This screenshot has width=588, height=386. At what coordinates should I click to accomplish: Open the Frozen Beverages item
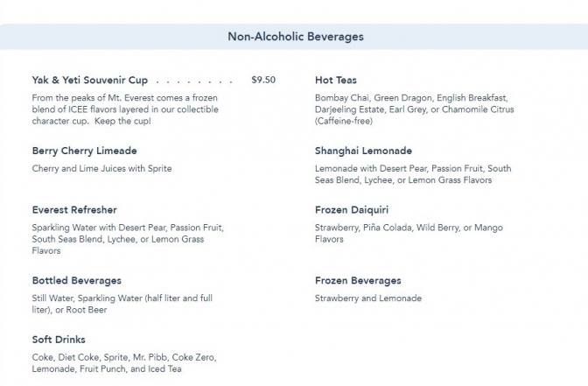pos(358,280)
